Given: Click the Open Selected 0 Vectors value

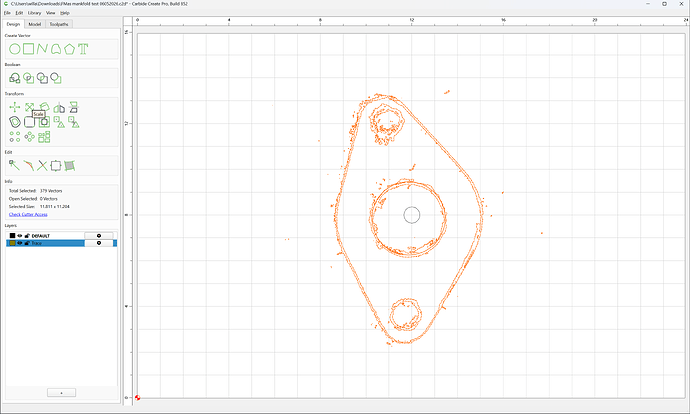Looking at the screenshot, I should 49,199.
